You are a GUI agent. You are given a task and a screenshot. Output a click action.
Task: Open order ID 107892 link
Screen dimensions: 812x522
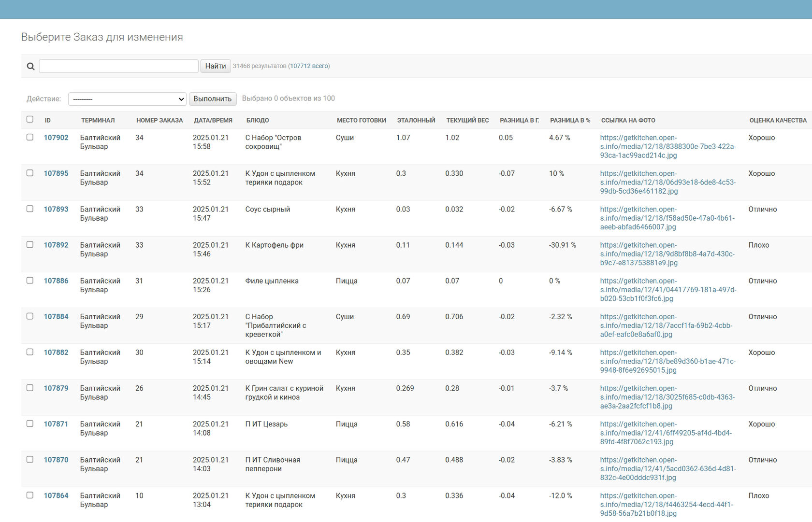(x=56, y=245)
